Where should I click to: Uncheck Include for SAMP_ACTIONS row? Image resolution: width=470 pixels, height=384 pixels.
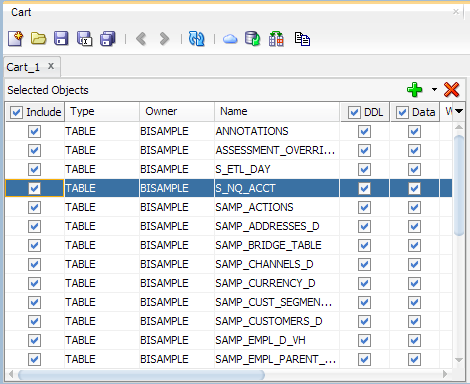click(34, 207)
